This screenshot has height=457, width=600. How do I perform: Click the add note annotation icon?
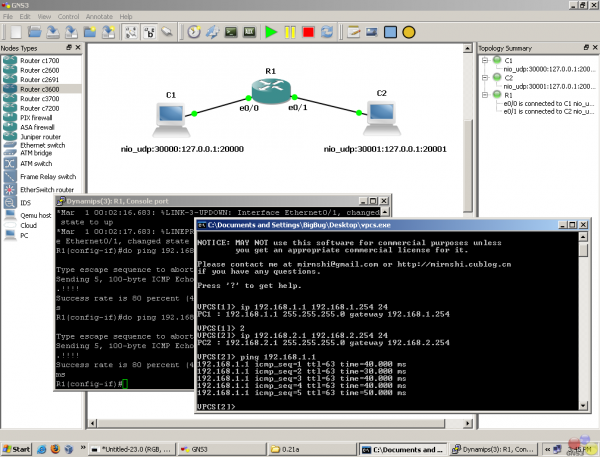[x=353, y=32]
